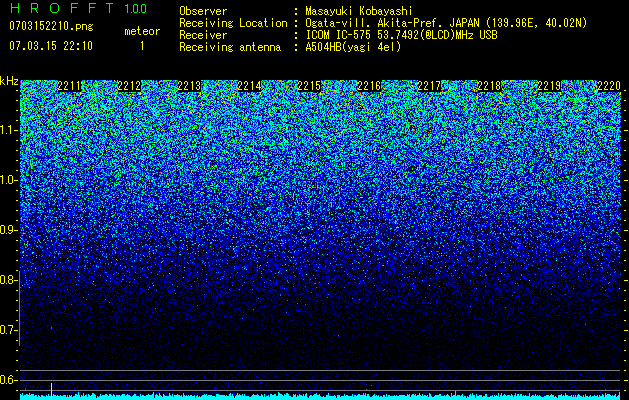Screen dimensions: 629x400
Task: Click the 2216 time marker
Action: pos(369,86)
